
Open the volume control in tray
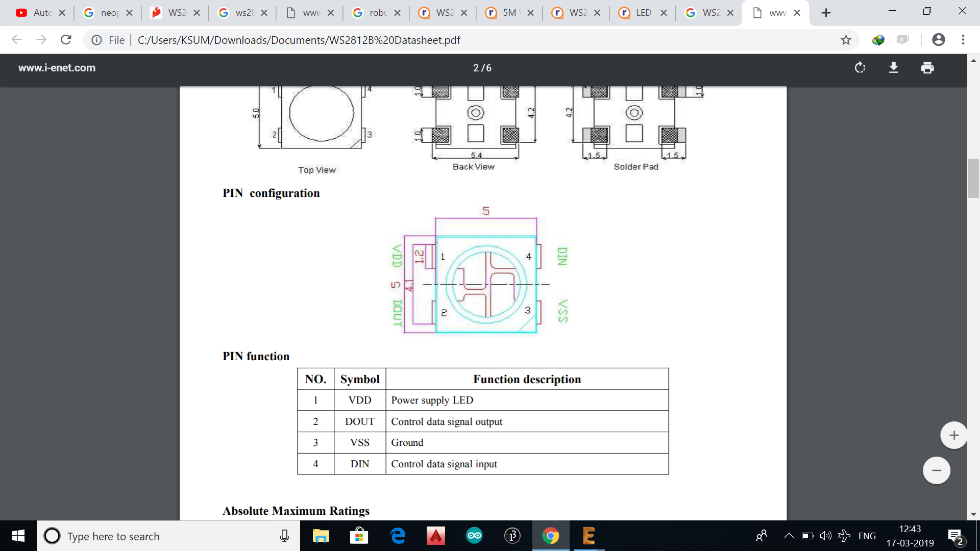click(825, 536)
